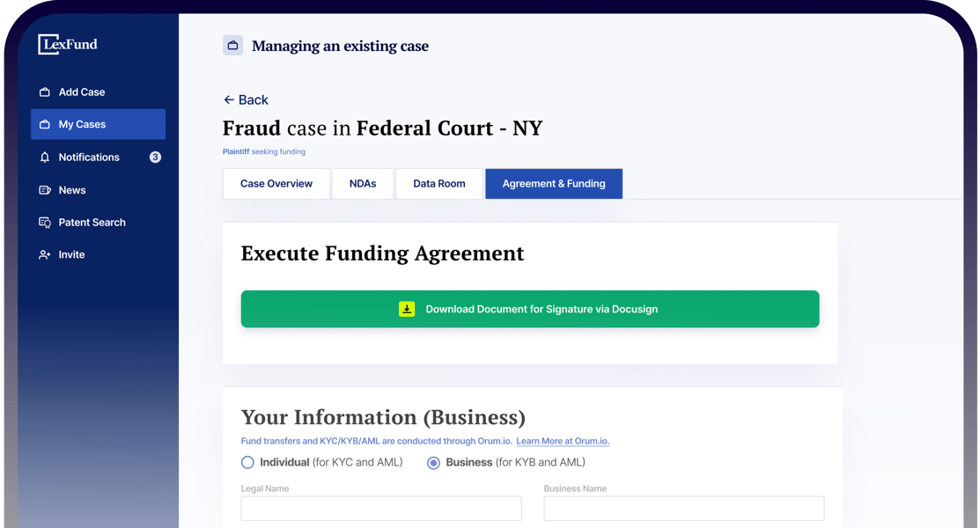Open the Case Overview tab
The width and height of the screenshot is (980, 528).
tap(276, 184)
